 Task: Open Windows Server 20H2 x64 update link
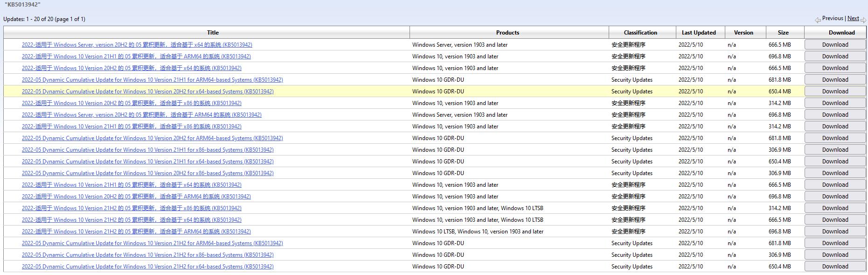coord(137,45)
